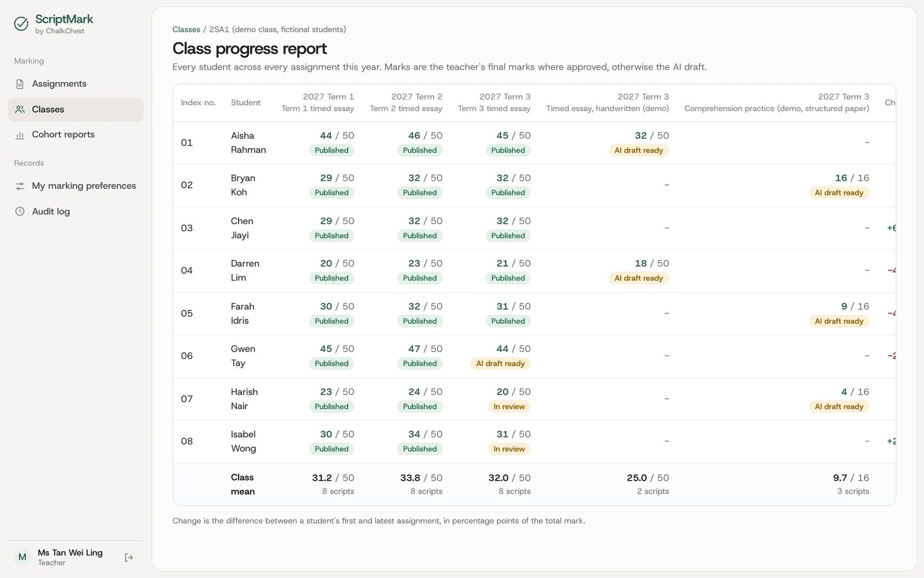This screenshot has height=578, width=924.
Task: Click the Cohort reports bar chart icon
Action: 20,135
